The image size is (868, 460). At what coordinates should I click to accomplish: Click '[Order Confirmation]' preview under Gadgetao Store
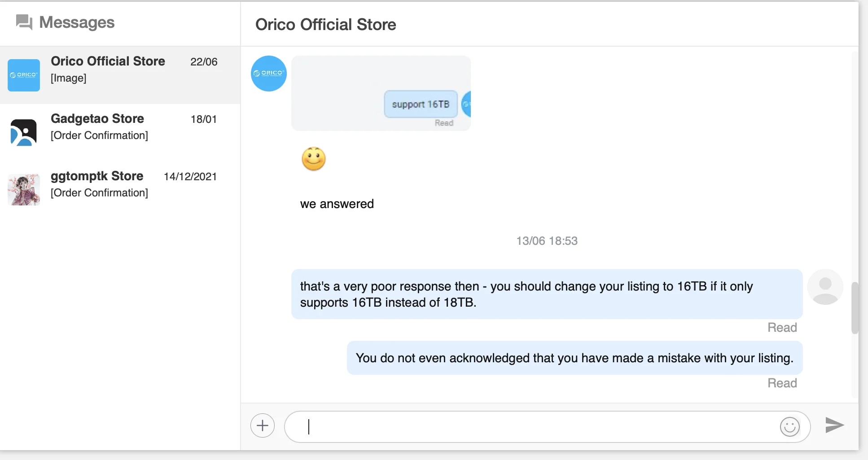click(99, 135)
